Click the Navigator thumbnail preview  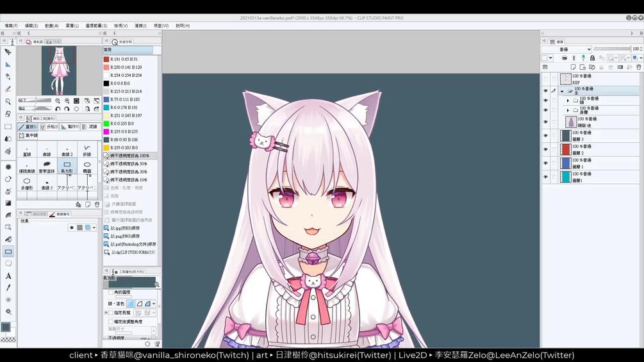click(x=59, y=70)
